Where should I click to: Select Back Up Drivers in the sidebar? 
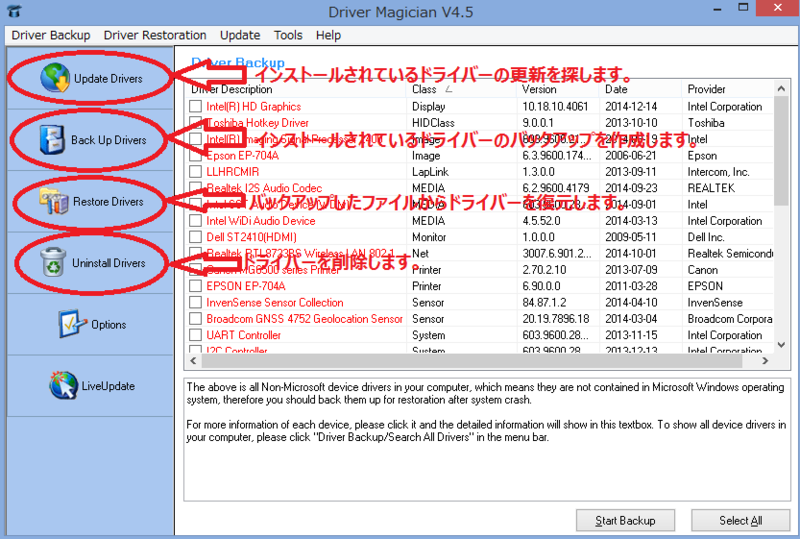(x=90, y=140)
